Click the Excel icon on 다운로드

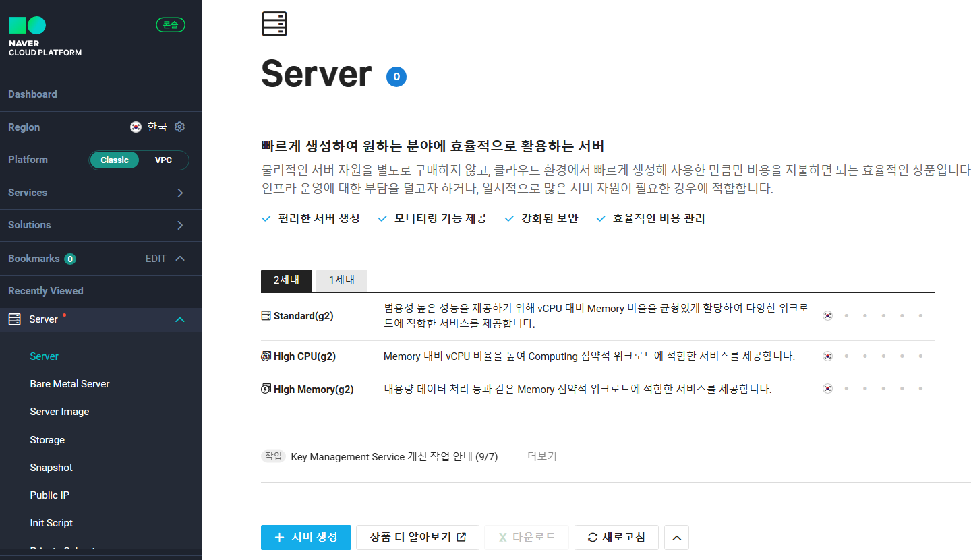point(502,538)
